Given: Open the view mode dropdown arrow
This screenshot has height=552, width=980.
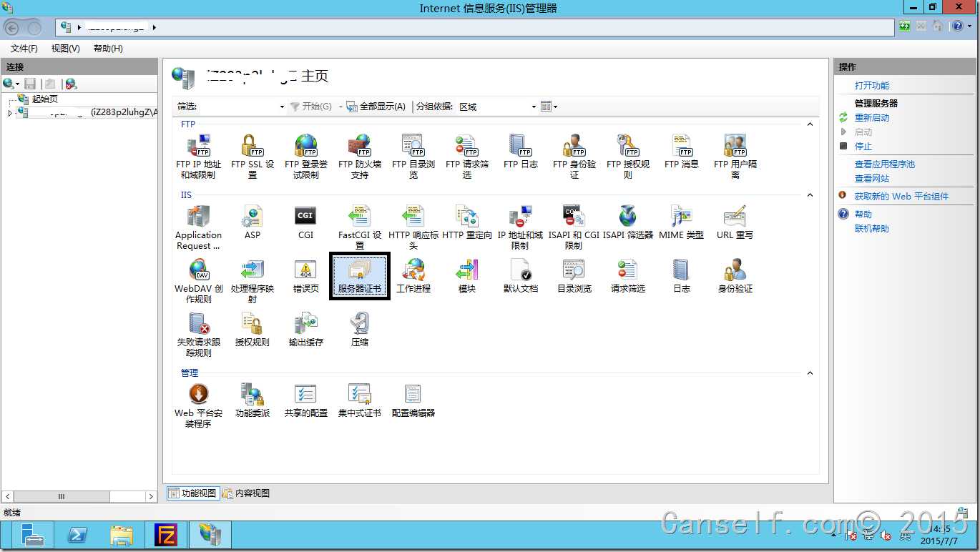Looking at the screenshot, I should point(555,107).
